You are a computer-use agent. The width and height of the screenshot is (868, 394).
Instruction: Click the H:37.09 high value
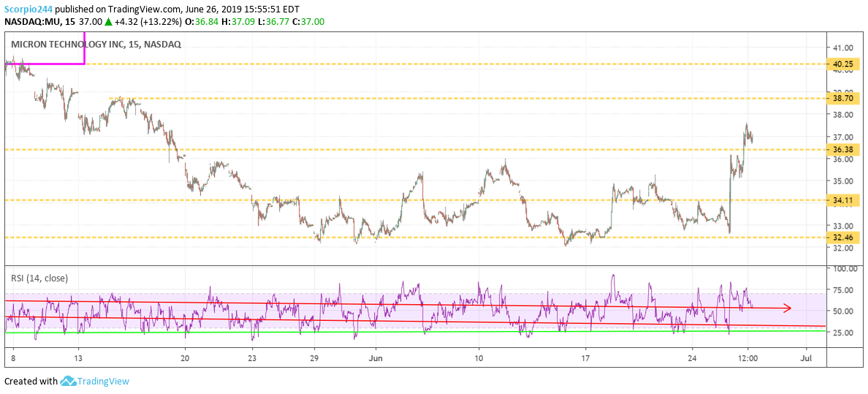239,22
